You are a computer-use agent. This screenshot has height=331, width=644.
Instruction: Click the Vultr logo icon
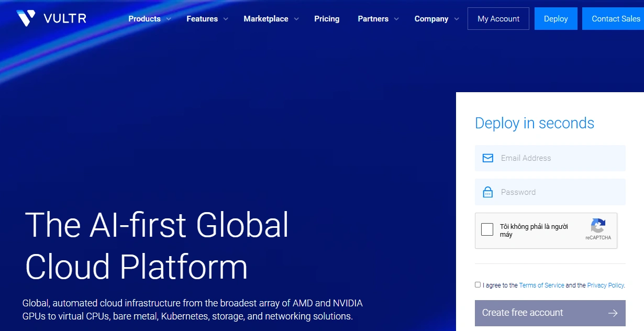tap(26, 18)
